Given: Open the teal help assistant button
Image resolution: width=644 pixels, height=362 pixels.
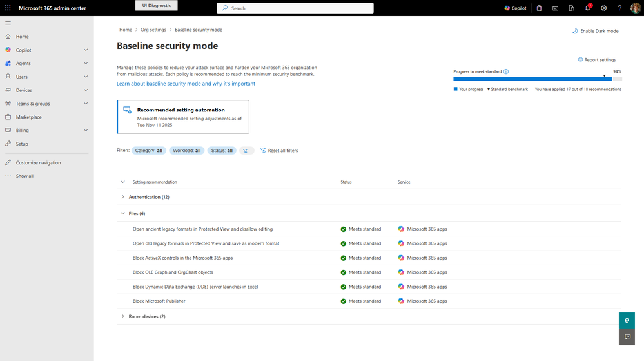Looking at the screenshot, I should 627,321.
